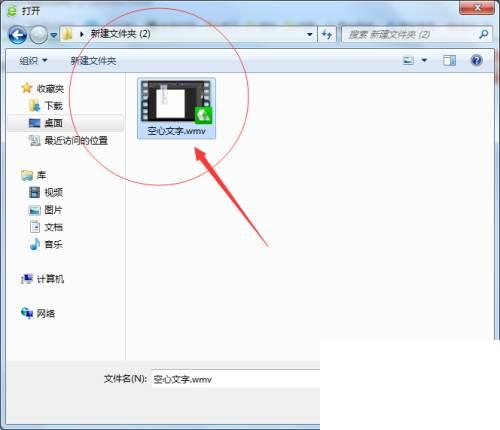Click the 文件名(N) input field

(x=236, y=379)
